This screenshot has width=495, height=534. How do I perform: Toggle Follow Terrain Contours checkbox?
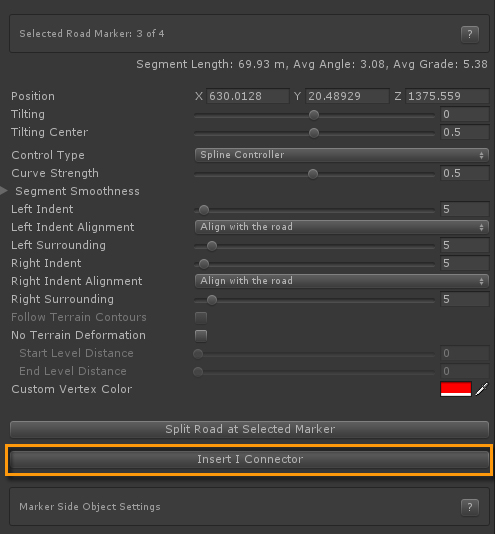[201, 317]
